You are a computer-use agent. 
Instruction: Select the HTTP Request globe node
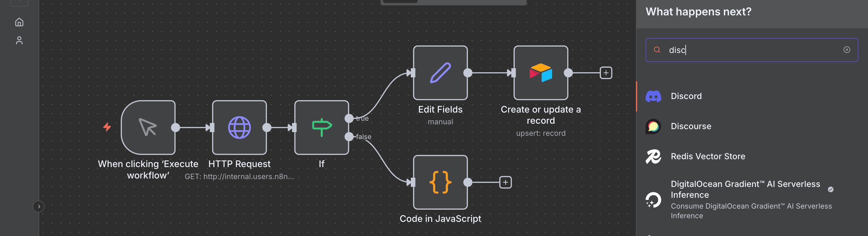click(x=239, y=127)
